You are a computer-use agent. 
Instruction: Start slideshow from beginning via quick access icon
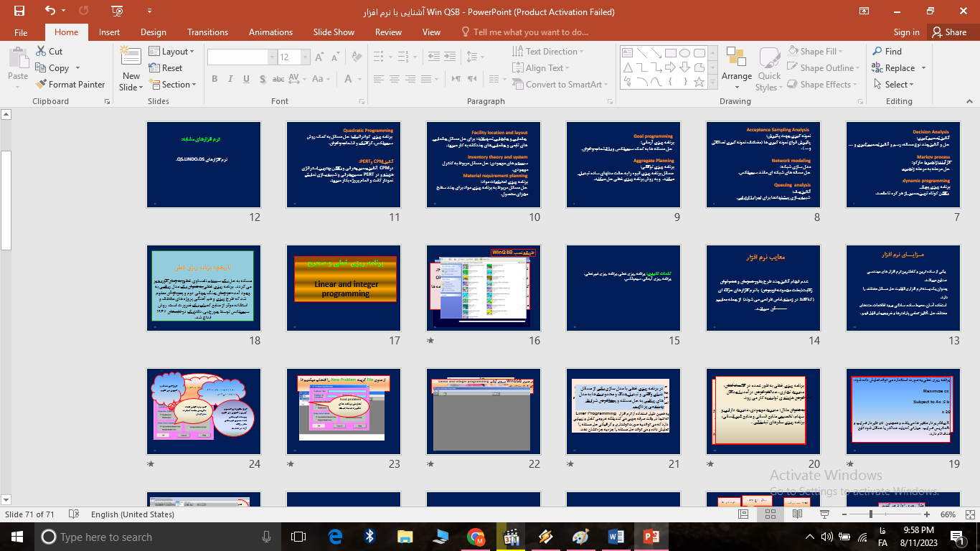point(118,11)
